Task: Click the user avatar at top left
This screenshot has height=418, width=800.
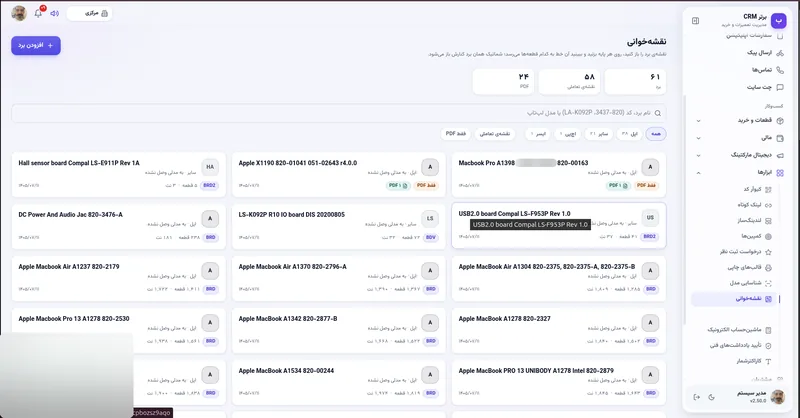Action: tap(19, 13)
